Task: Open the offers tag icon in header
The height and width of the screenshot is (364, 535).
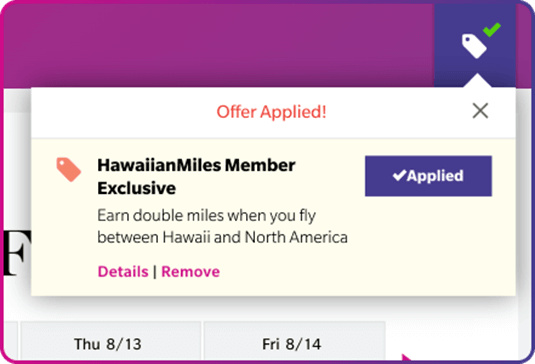Action: coord(474,46)
